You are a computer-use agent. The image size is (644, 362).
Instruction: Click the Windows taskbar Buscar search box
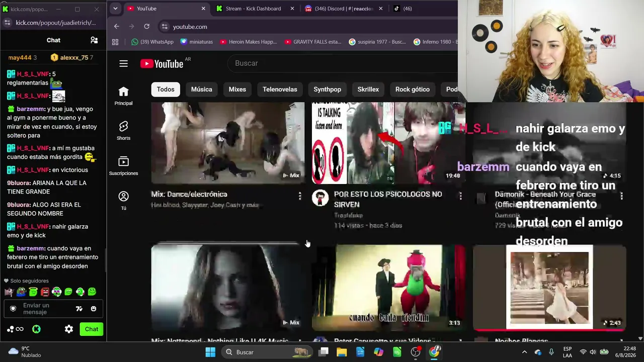click(x=267, y=352)
